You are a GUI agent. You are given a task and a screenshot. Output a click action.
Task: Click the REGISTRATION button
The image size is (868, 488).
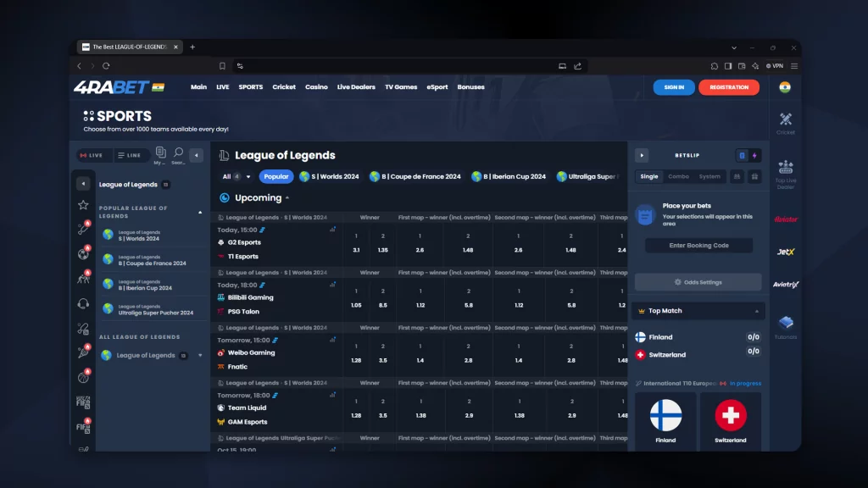click(x=728, y=87)
